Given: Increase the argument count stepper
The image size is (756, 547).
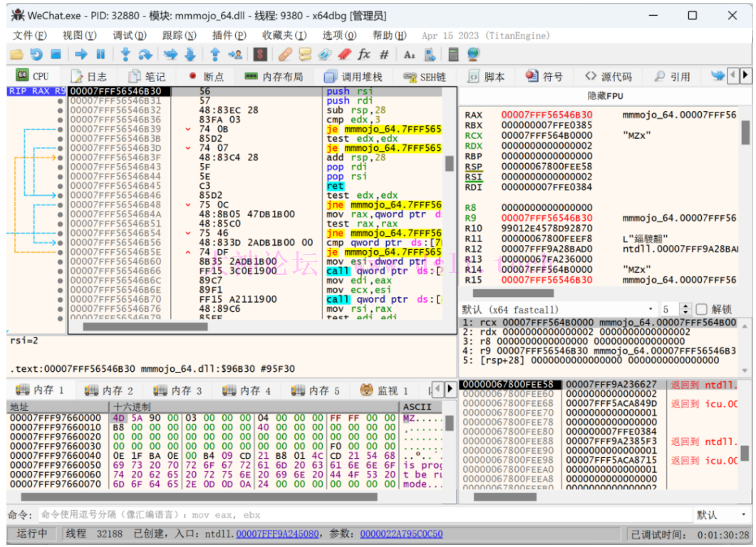Looking at the screenshot, I should pyautogui.click(x=685, y=306).
